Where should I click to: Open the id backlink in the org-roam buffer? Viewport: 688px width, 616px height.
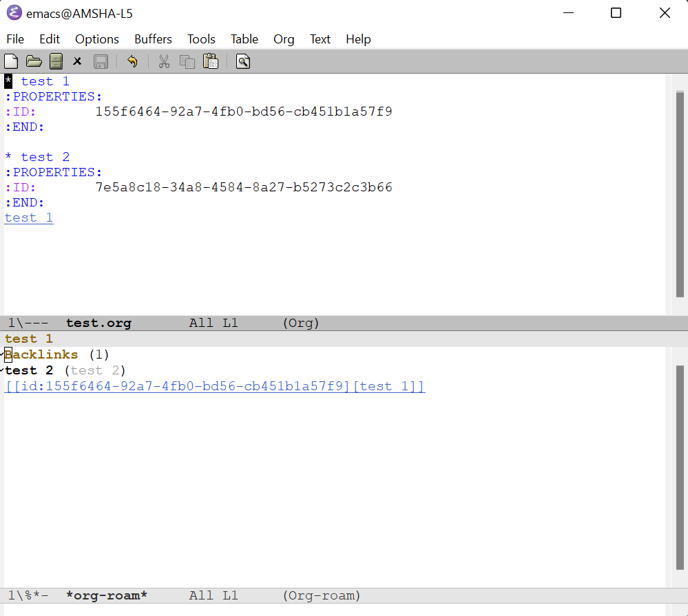point(213,386)
